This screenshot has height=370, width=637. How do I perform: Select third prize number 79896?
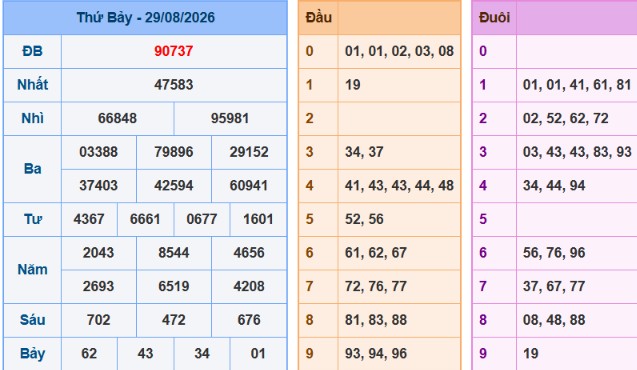point(174,152)
